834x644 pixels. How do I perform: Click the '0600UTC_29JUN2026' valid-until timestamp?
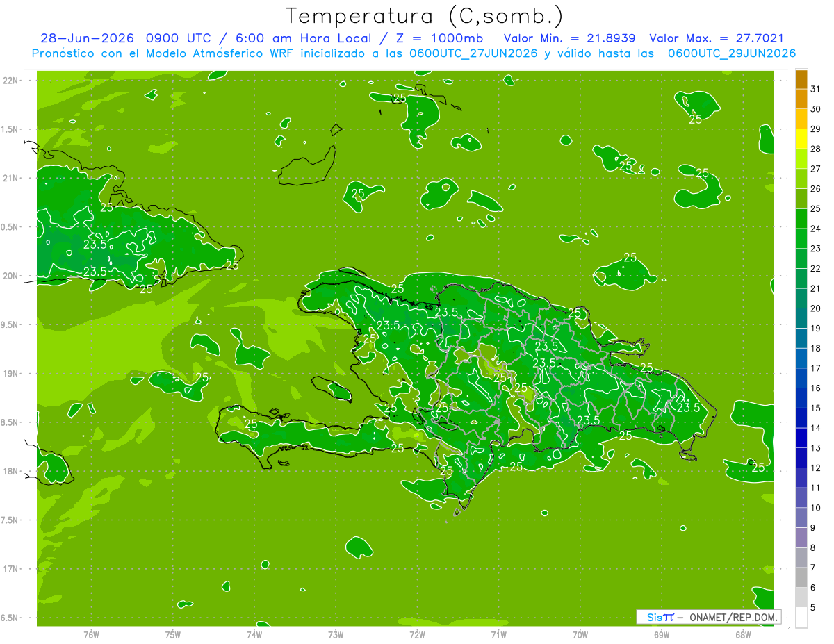coord(731,53)
